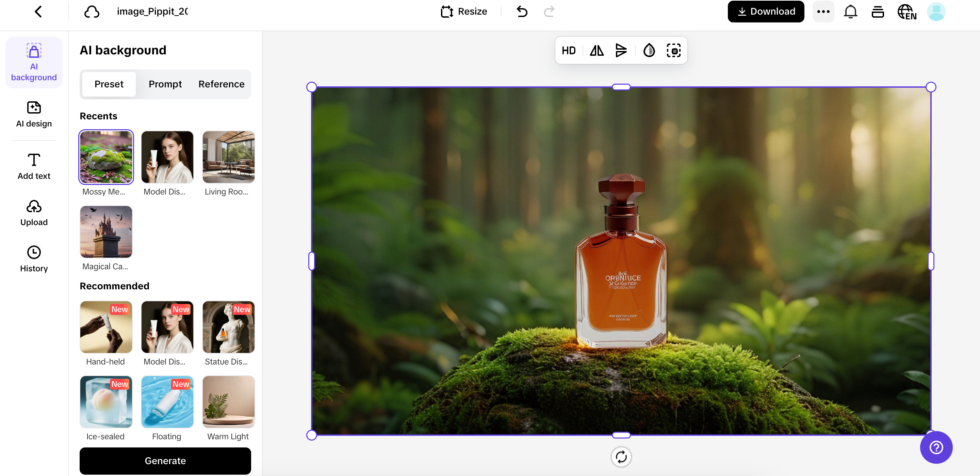Viewport: 980px width, 476px height.
Task: Click the regenerate icon below canvas
Action: click(621, 457)
